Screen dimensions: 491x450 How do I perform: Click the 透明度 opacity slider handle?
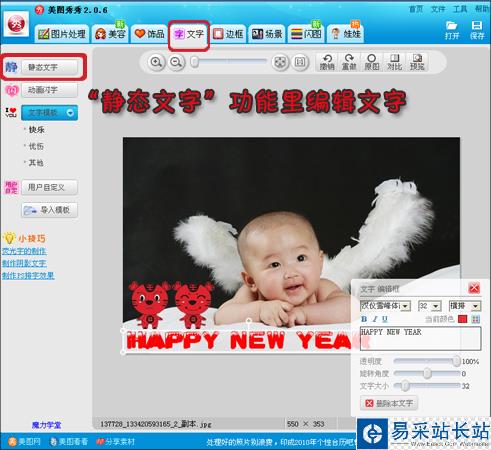[x=456, y=361]
